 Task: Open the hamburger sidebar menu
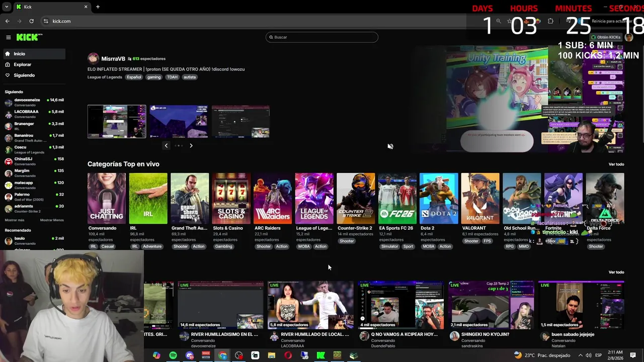[x=8, y=37]
